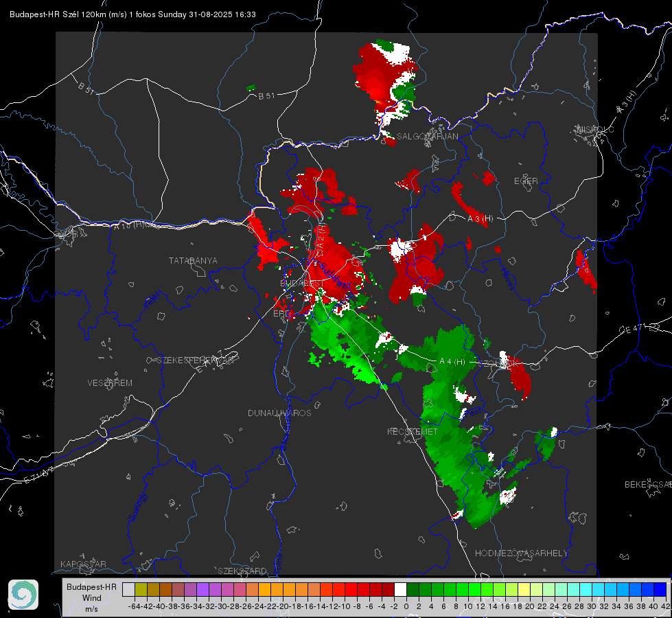This screenshot has width=672, height=618.
Task: Click the BUDAPEST city label
Action: [302, 284]
